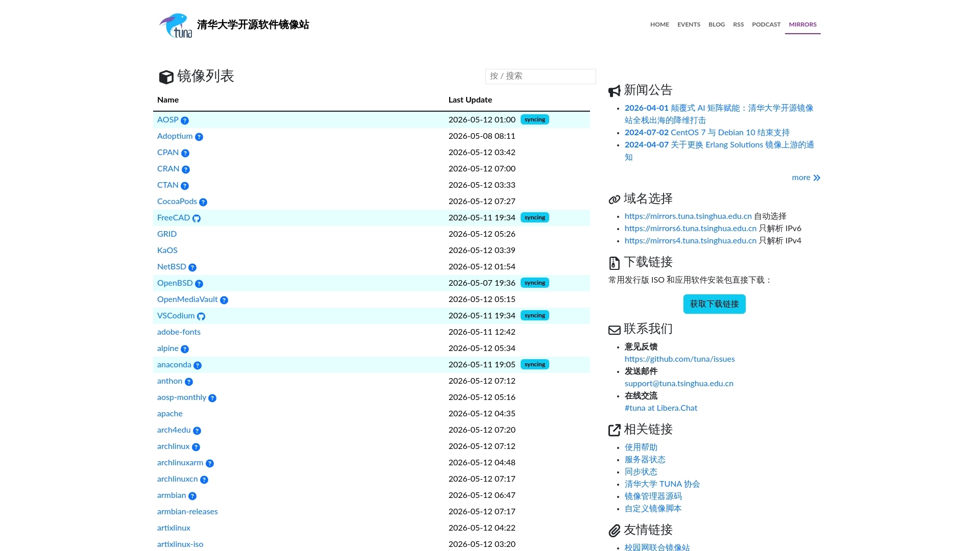Screen dimensions: 980x551
Task: Open 服务器状态 link
Action: [645, 460]
